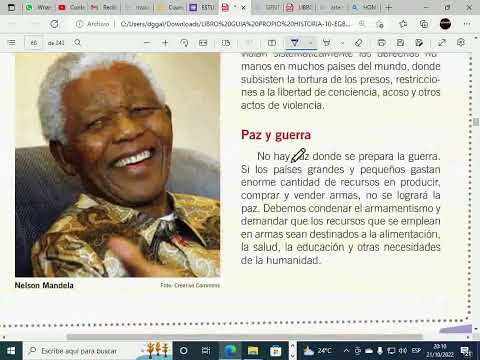Toggle the Highlight tool
Screen dimensions: 480x360
327,43
